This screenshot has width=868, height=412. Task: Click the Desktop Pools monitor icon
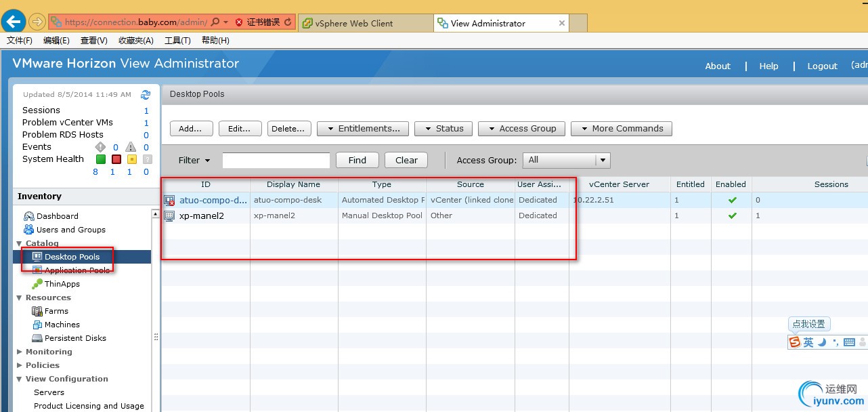37,257
